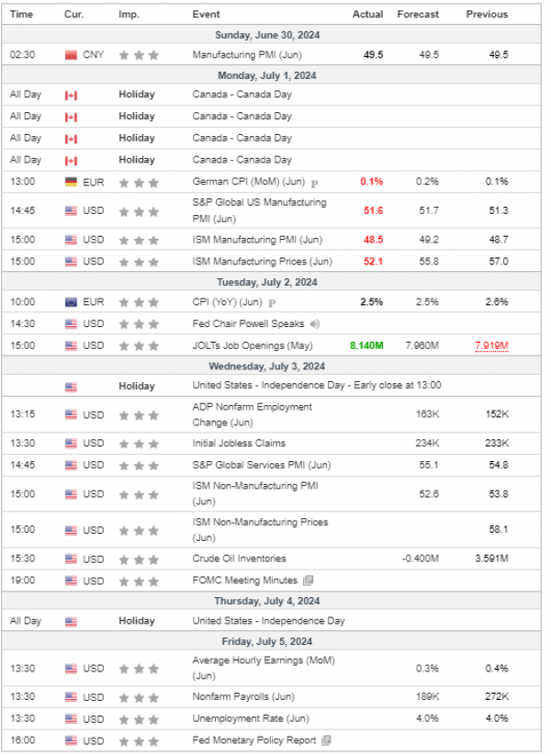Open the ADP Nonfarm Employment Change event
Screen dimensions: 551x756
253,414
